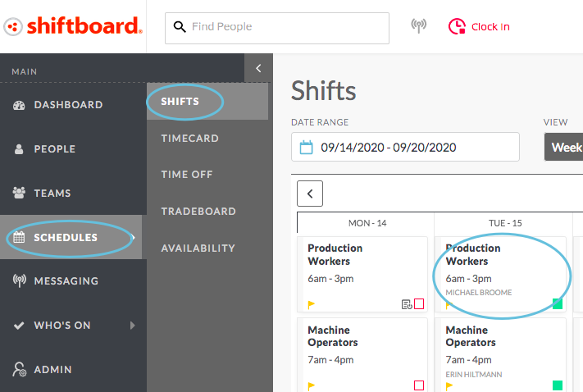Tick red checkbox on Monday Machine Operators
Screen dimensions: 583x392
419,385
